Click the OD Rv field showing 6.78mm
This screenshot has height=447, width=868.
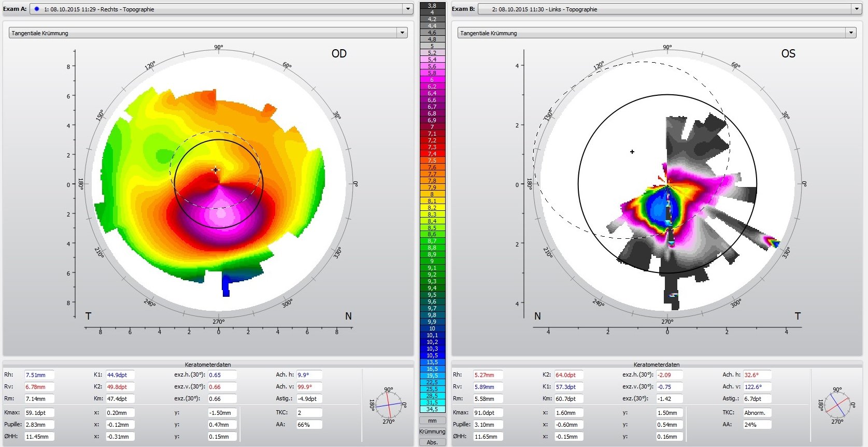pyautogui.click(x=39, y=386)
